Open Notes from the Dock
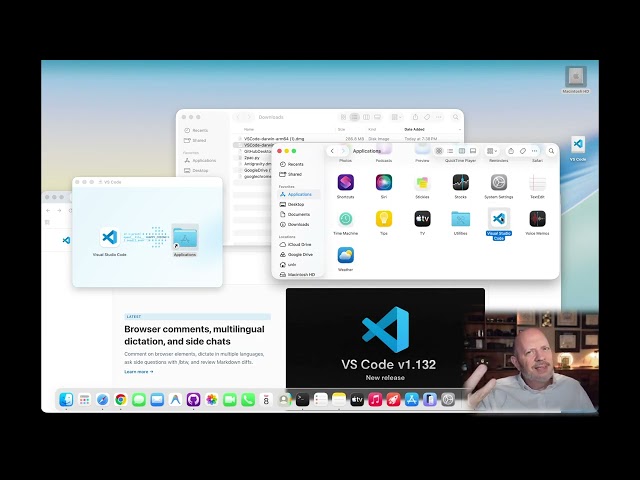640x480 pixels. [339, 400]
